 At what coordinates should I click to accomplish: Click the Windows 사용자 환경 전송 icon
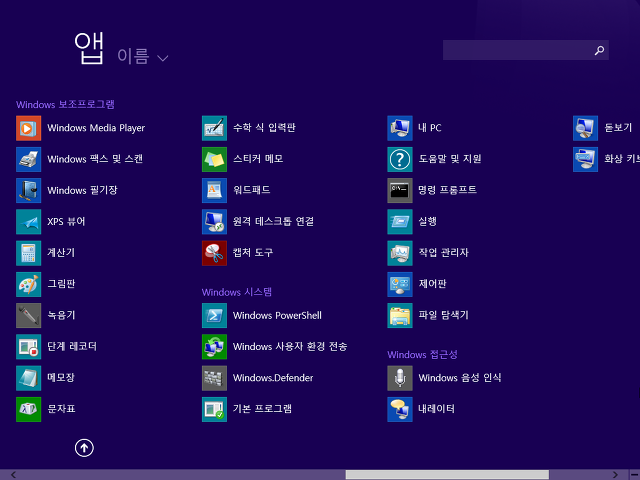tap(214, 347)
